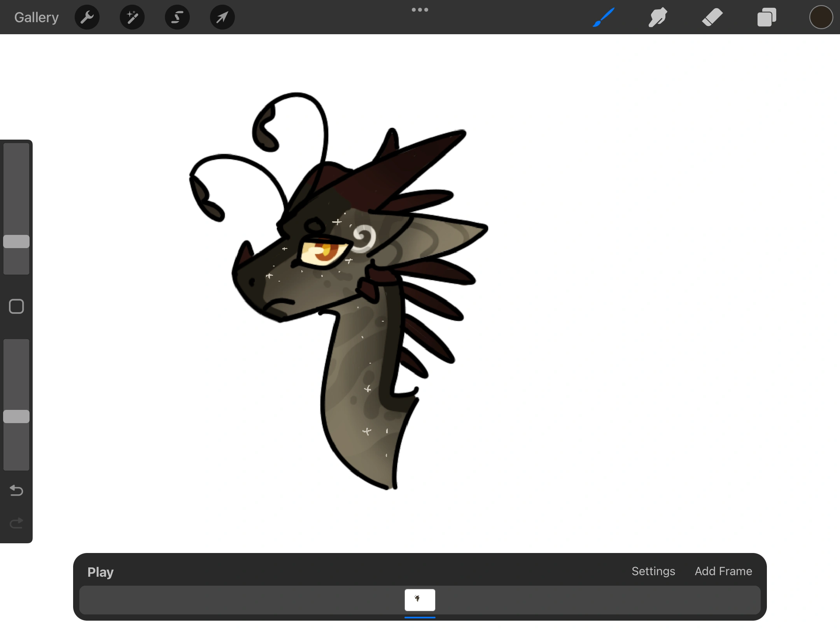Select the Brush paint tool
The image size is (840, 630).
click(604, 17)
